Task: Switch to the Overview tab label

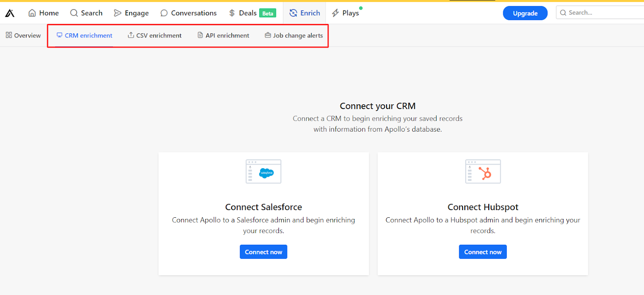Action: [27, 35]
